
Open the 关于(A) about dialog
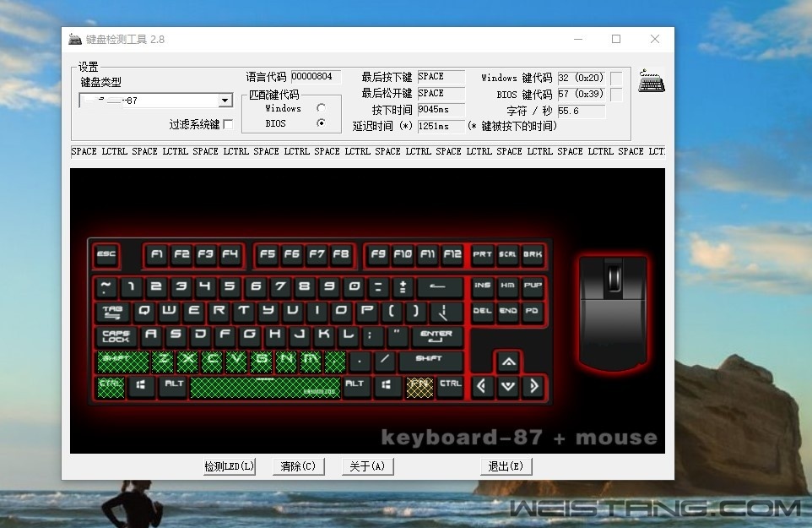[x=367, y=466]
